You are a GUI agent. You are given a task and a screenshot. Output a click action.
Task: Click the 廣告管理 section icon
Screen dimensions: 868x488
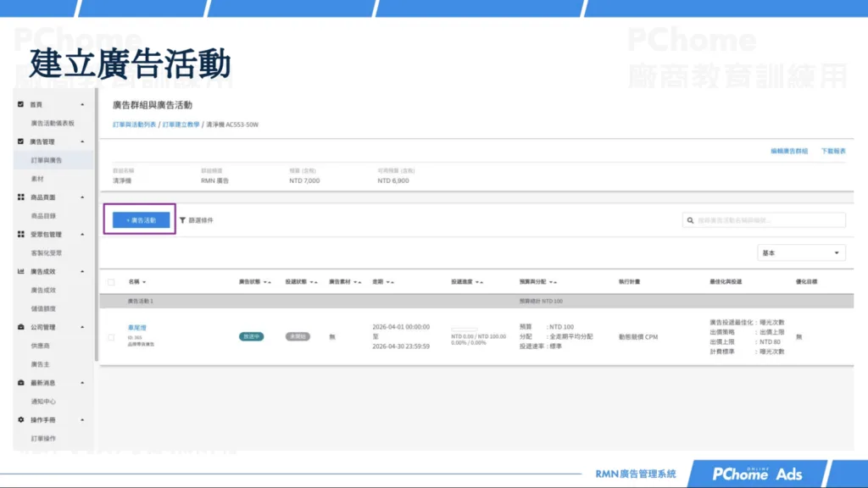[x=21, y=141]
